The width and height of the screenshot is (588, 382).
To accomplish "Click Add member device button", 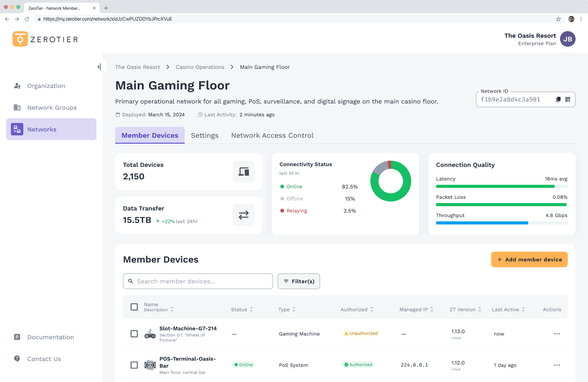I will [x=529, y=259].
